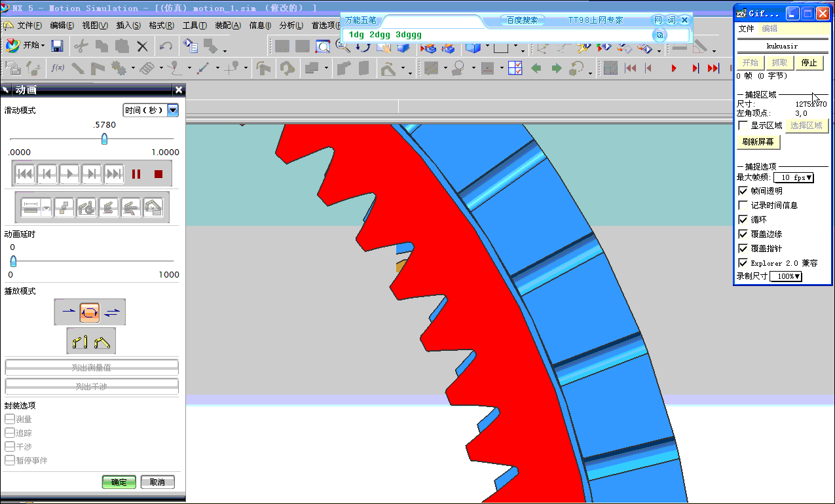Step backward one frame in animation dialog
The height and width of the screenshot is (504, 835).
click(47, 173)
